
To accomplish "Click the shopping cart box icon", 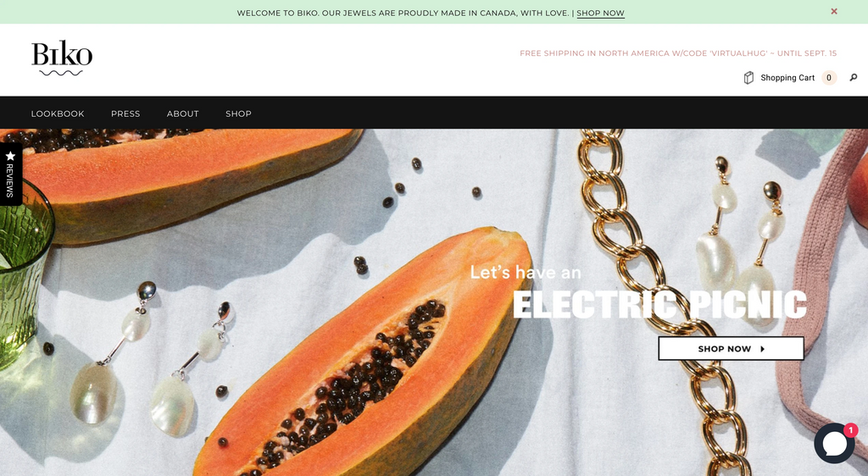I will [748, 78].
